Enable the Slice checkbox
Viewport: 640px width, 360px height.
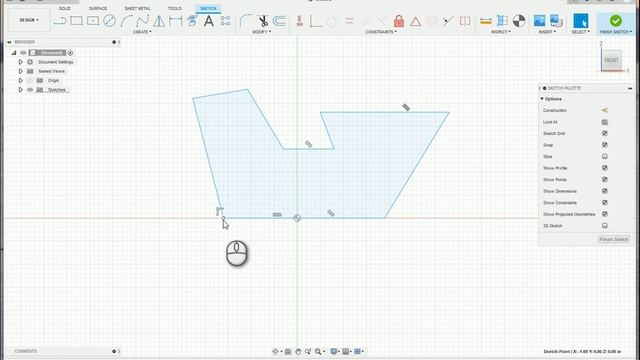click(x=604, y=156)
